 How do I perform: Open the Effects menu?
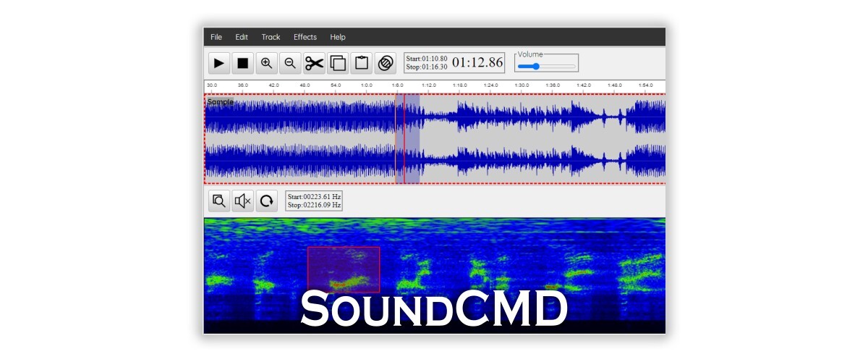point(305,37)
